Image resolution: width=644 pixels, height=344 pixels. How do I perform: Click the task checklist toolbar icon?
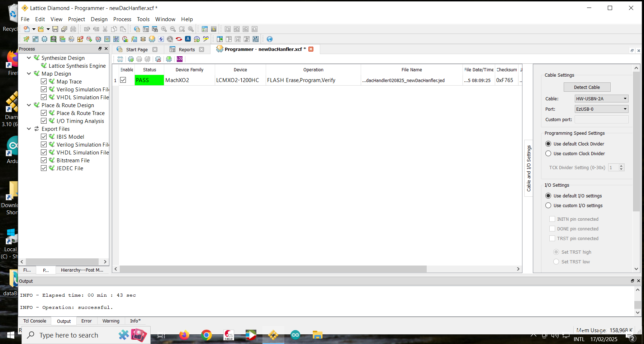coord(205,29)
